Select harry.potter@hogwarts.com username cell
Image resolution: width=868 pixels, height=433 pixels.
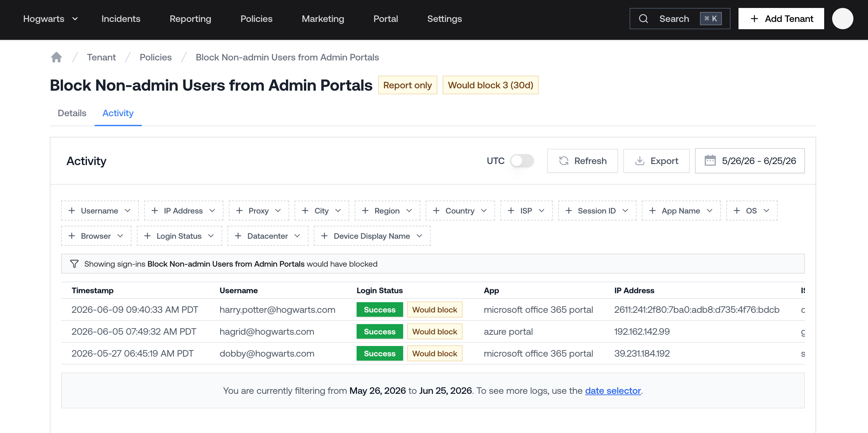click(x=277, y=310)
